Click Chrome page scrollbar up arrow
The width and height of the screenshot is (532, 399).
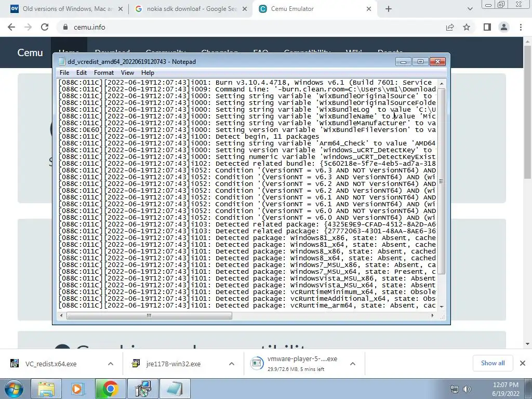point(528,41)
